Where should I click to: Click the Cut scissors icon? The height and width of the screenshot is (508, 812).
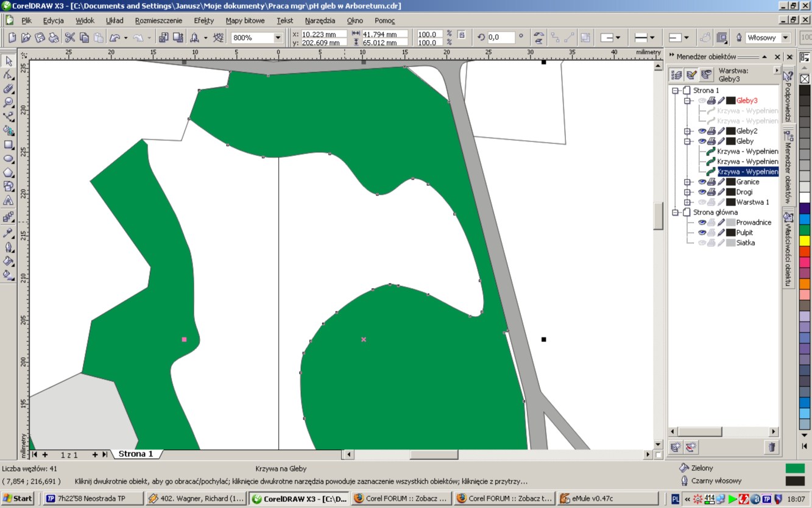(x=69, y=38)
